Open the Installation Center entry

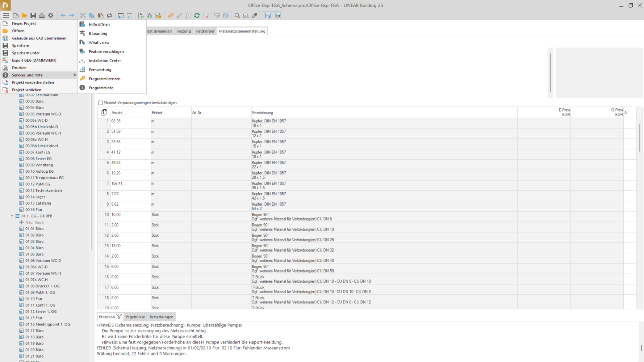(x=112, y=61)
